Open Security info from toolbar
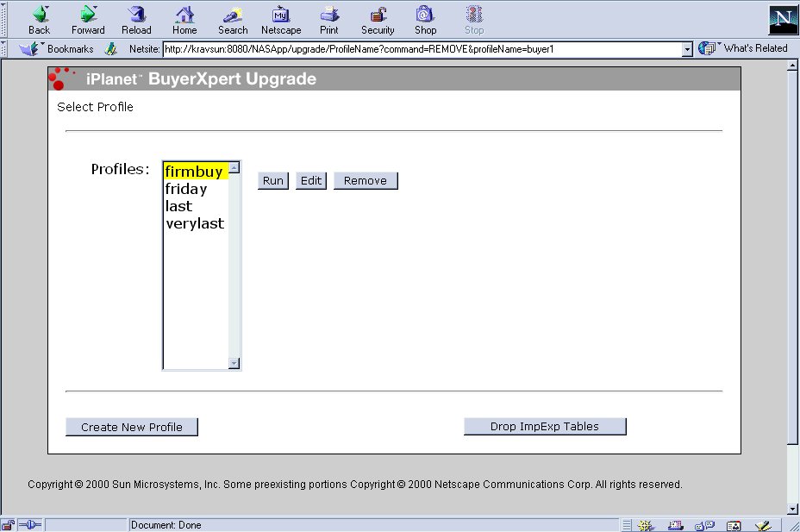800x532 pixels. [378, 21]
